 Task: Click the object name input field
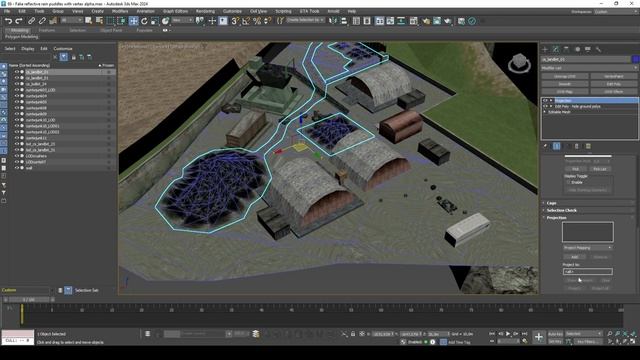(x=586, y=59)
